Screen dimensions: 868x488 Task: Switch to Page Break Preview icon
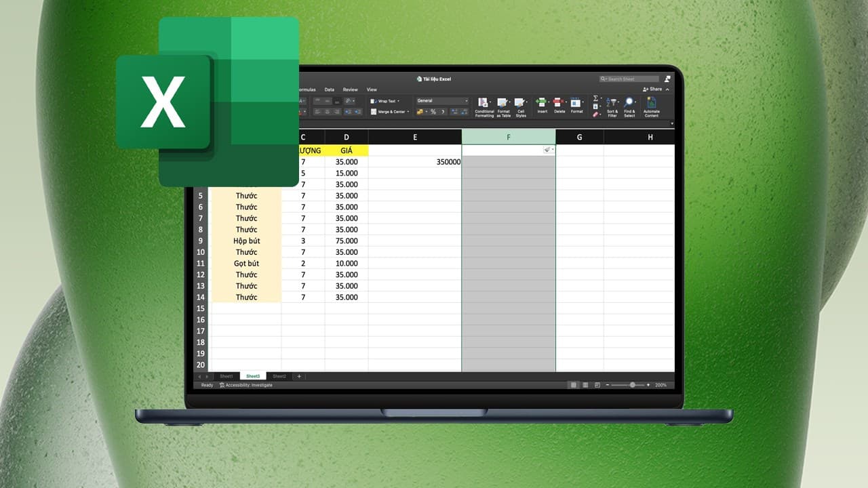coord(597,385)
